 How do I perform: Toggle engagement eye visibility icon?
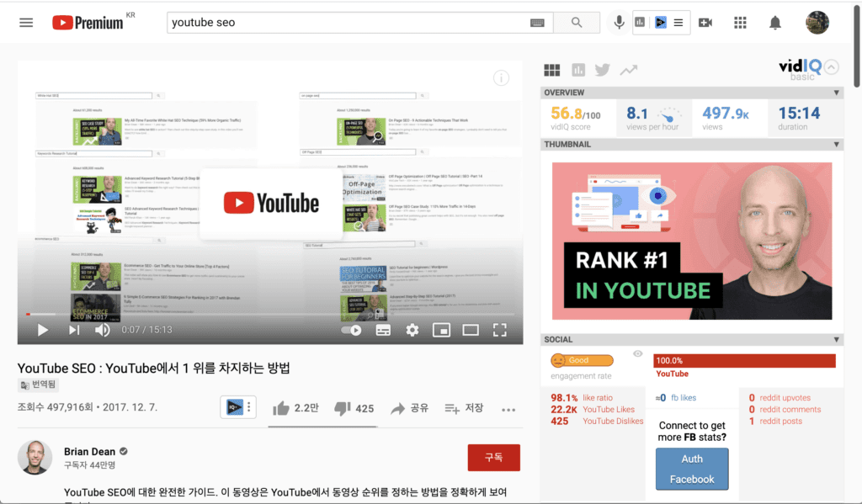pos(638,354)
